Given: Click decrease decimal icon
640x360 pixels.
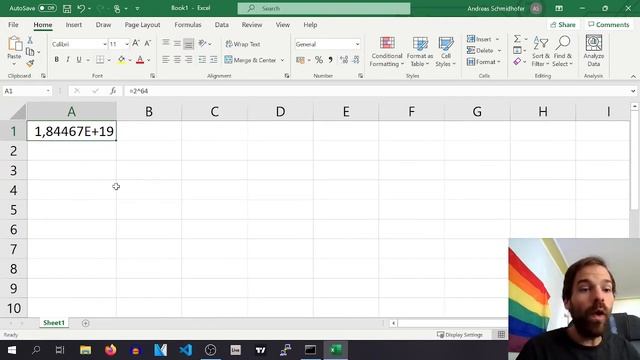Looking at the screenshot, I should [x=356, y=60].
